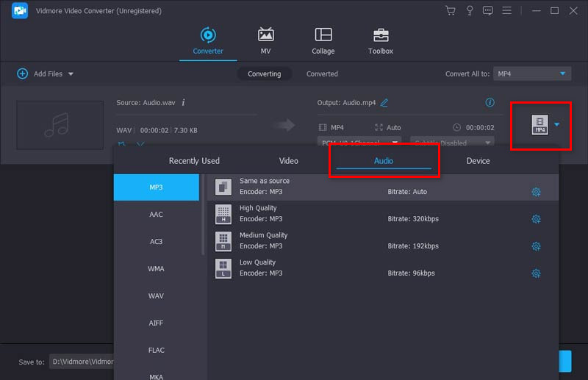588x380 pixels.
Task: Click the format list scrollbar
Action: click(204, 215)
